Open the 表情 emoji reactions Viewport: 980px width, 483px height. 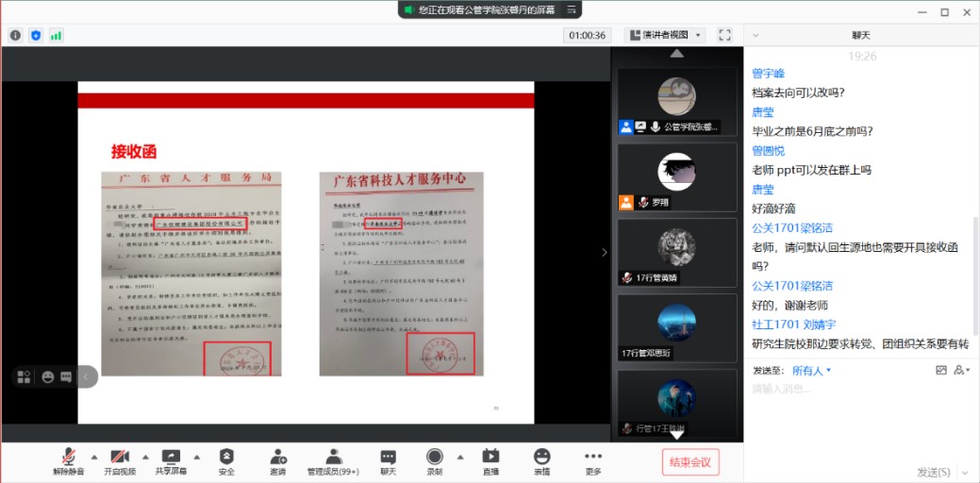click(541, 458)
